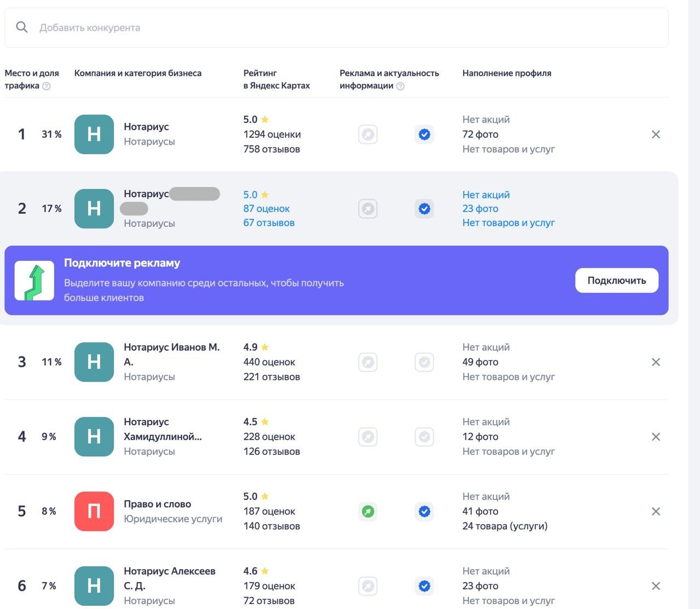Remove Нотариус Алексеев С. Д. row
700x609 pixels.
tap(656, 586)
